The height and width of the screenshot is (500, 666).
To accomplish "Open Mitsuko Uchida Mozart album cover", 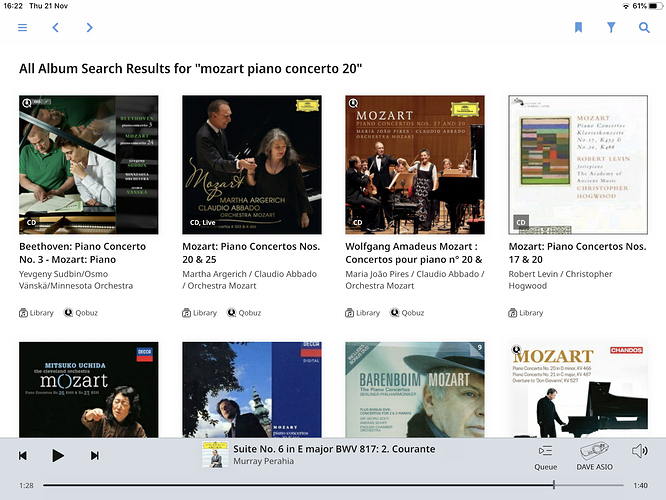I will tap(89, 390).
